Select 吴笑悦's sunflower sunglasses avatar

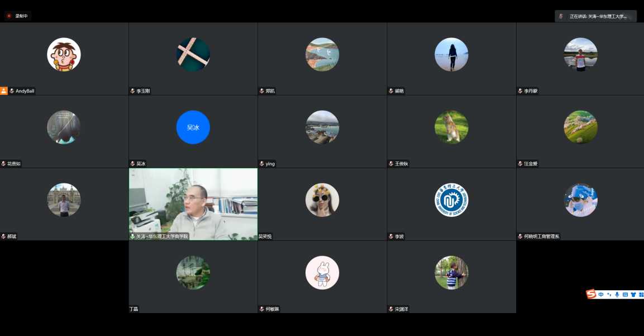(322, 200)
